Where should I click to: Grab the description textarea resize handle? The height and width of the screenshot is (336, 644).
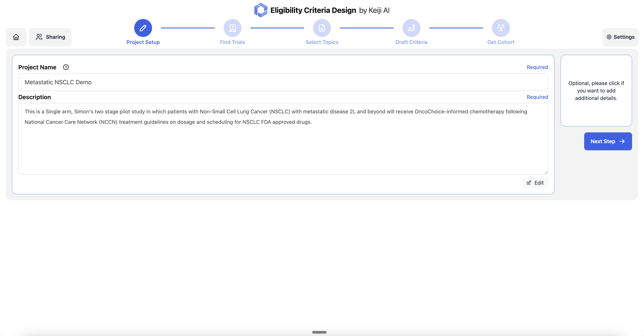(546, 172)
